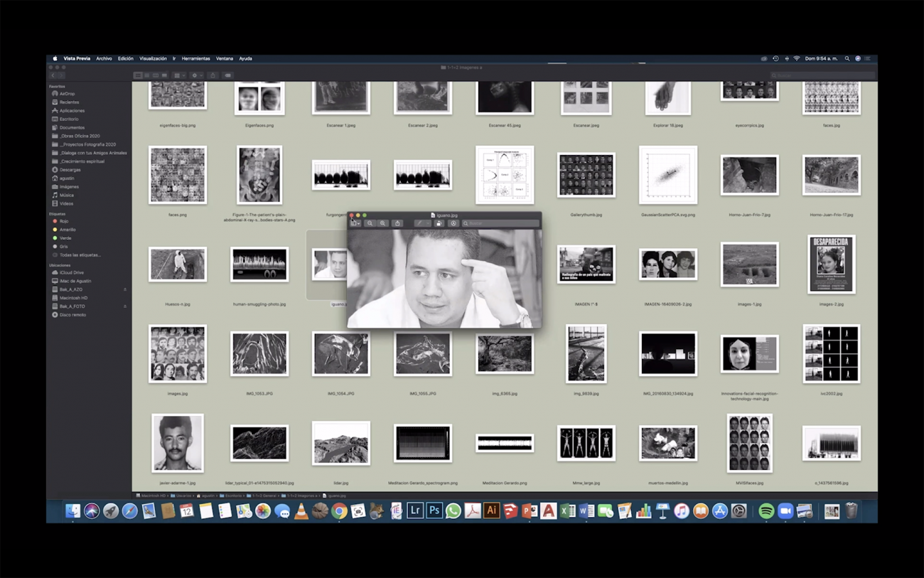Click Preview's share button

[397, 223]
